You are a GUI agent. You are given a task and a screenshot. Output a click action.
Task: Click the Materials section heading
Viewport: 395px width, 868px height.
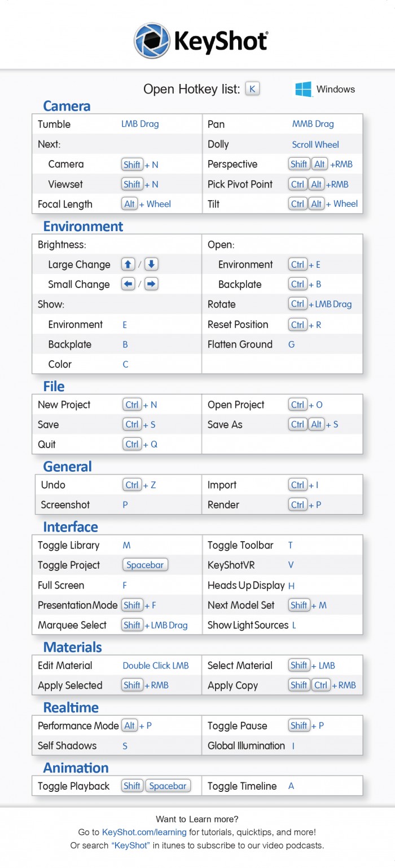click(72, 647)
